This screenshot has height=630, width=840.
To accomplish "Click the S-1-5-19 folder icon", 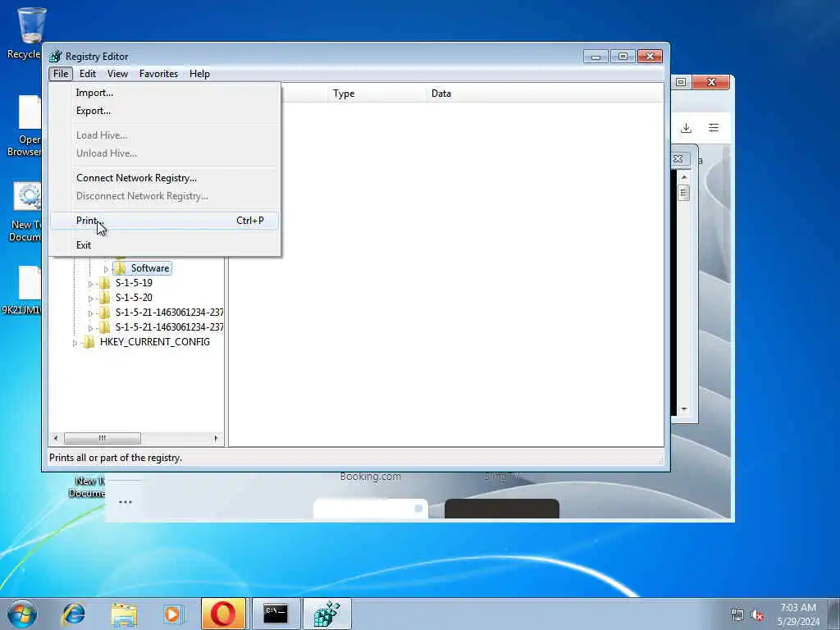I will (104, 283).
